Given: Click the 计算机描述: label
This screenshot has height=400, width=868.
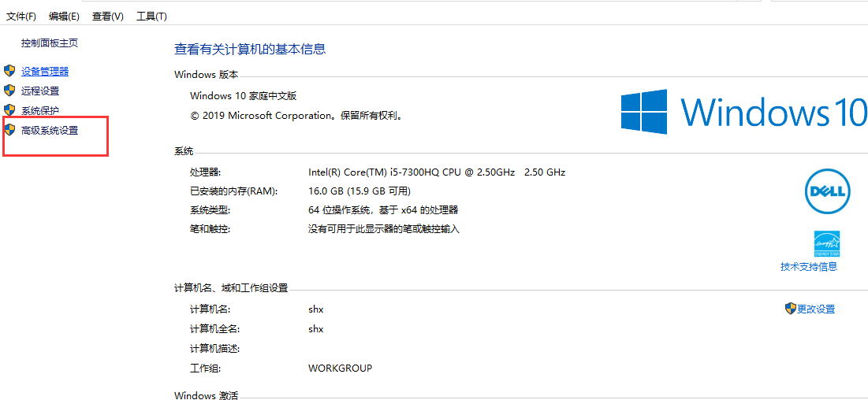Looking at the screenshot, I should point(214,349).
